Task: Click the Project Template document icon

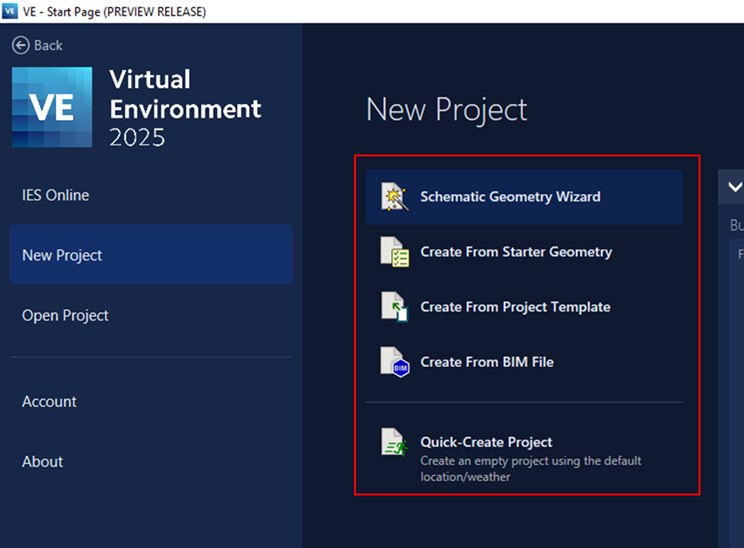Action: tap(395, 307)
